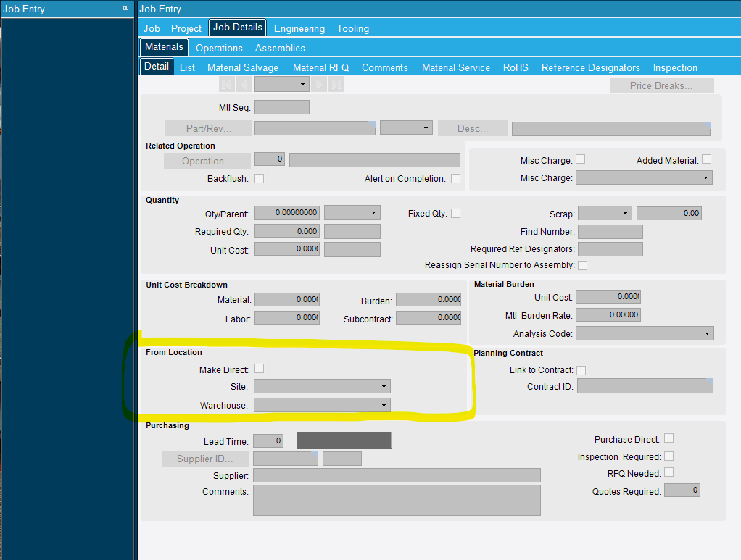Toggle the Fixed Qty checkbox
The height and width of the screenshot is (560, 741).
tap(455, 214)
